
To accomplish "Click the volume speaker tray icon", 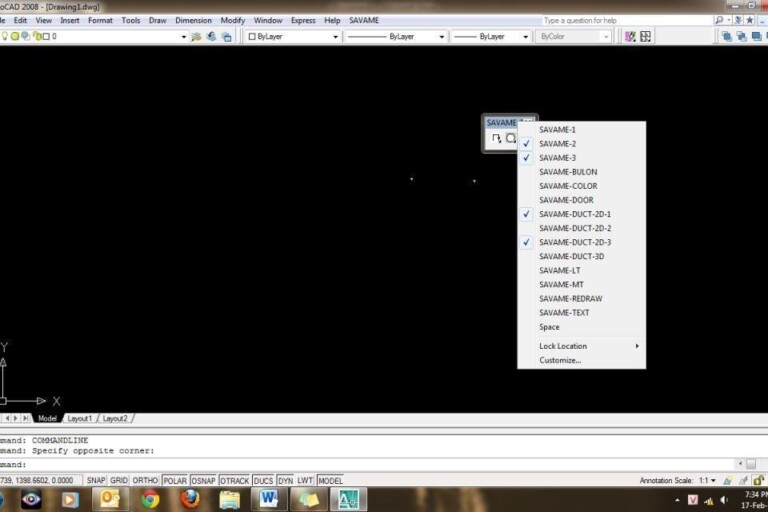I will [724, 500].
